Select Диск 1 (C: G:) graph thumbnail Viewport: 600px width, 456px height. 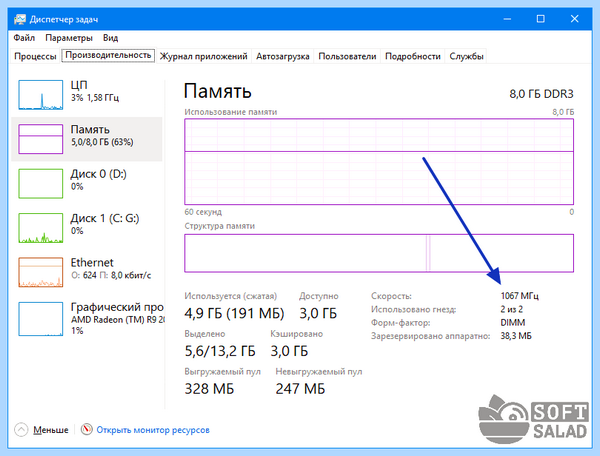coord(41,228)
